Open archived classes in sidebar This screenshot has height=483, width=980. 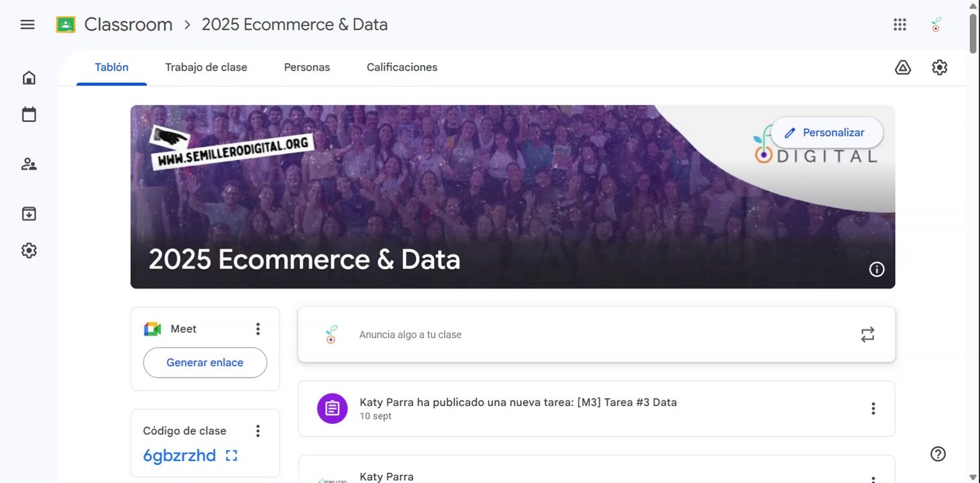pyautogui.click(x=29, y=214)
